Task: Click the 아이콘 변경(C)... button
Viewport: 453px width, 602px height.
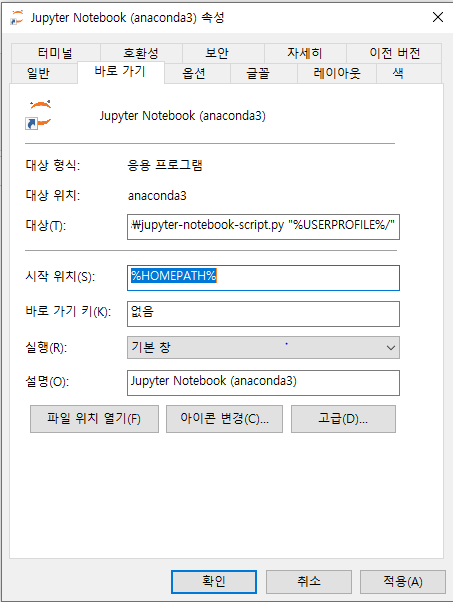Action: (x=225, y=419)
